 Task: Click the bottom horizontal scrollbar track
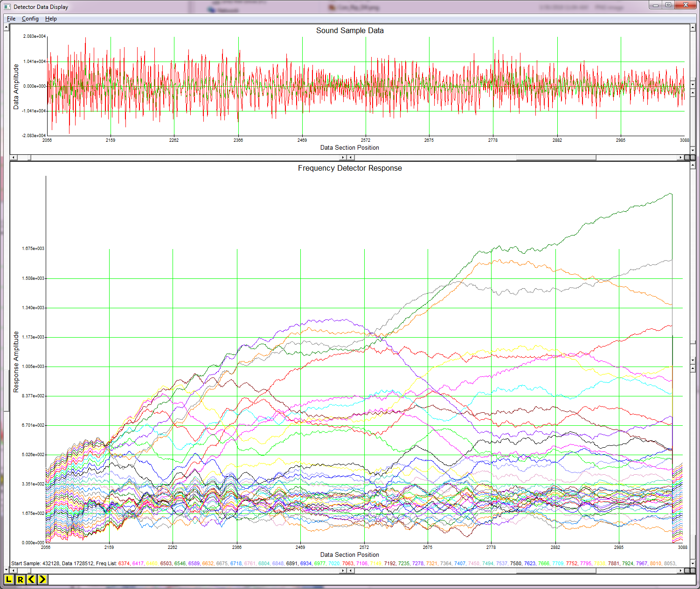point(326,570)
